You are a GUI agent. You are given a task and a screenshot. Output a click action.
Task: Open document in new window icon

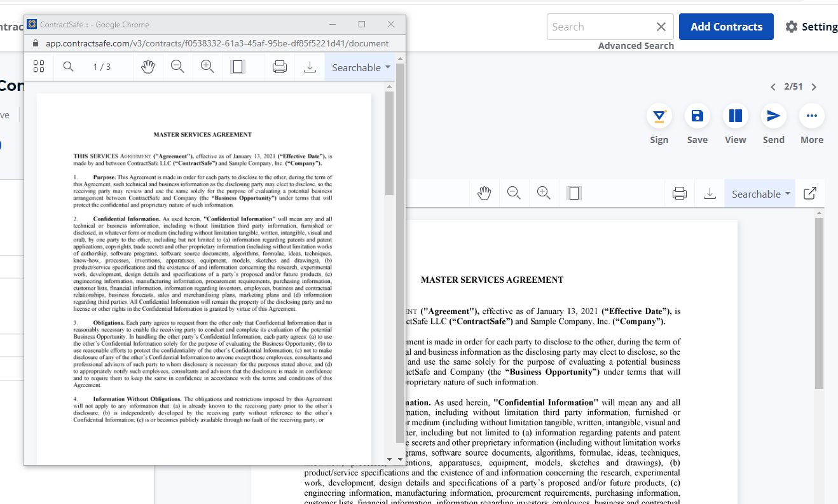click(810, 193)
